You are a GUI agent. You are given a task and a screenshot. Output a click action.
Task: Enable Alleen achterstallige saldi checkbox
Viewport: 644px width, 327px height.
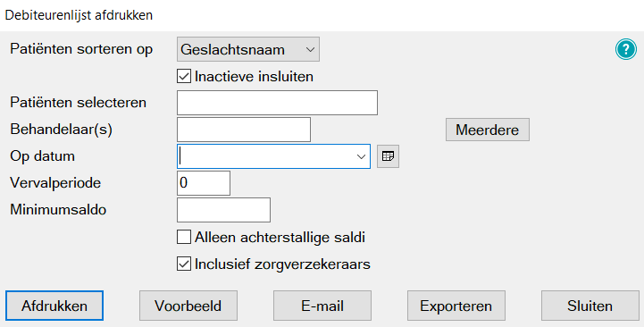[184, 237]
